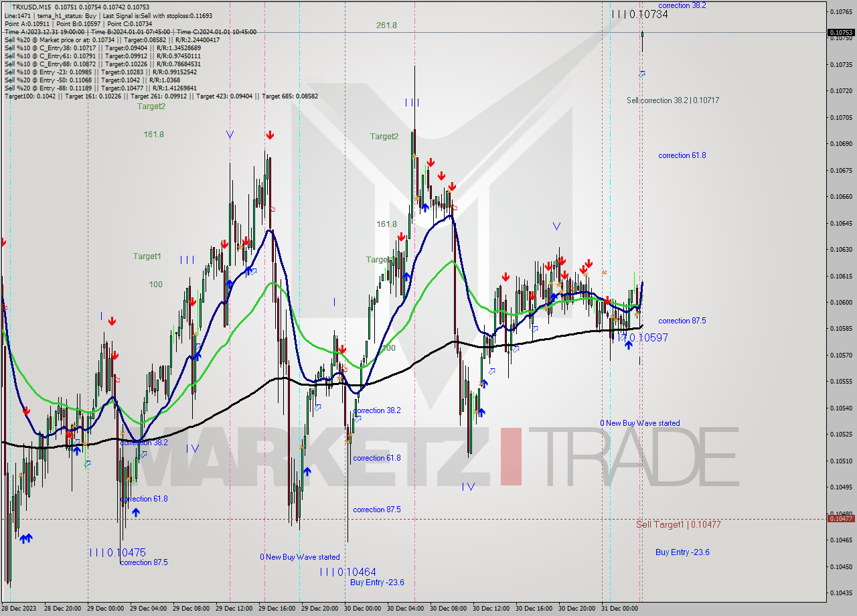Click the 'Sell %10 @ Entry -23' line

tap(100, 72)
